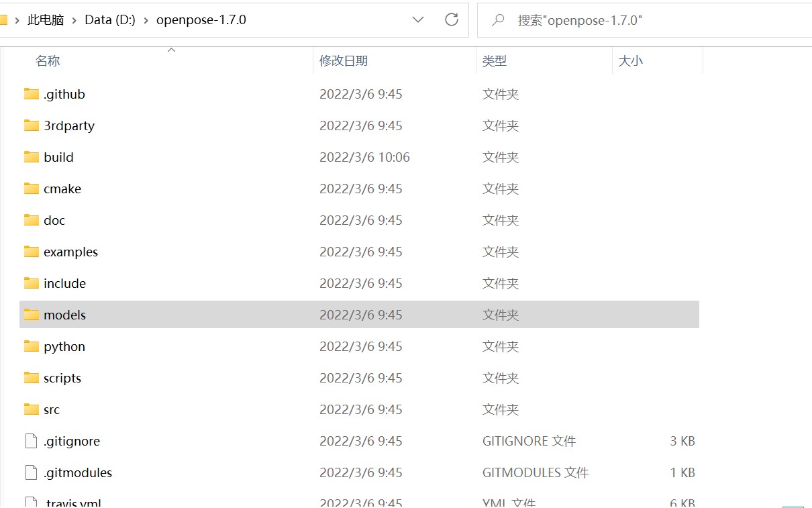Click the .gitignore file icon

[x=30, y=441]
